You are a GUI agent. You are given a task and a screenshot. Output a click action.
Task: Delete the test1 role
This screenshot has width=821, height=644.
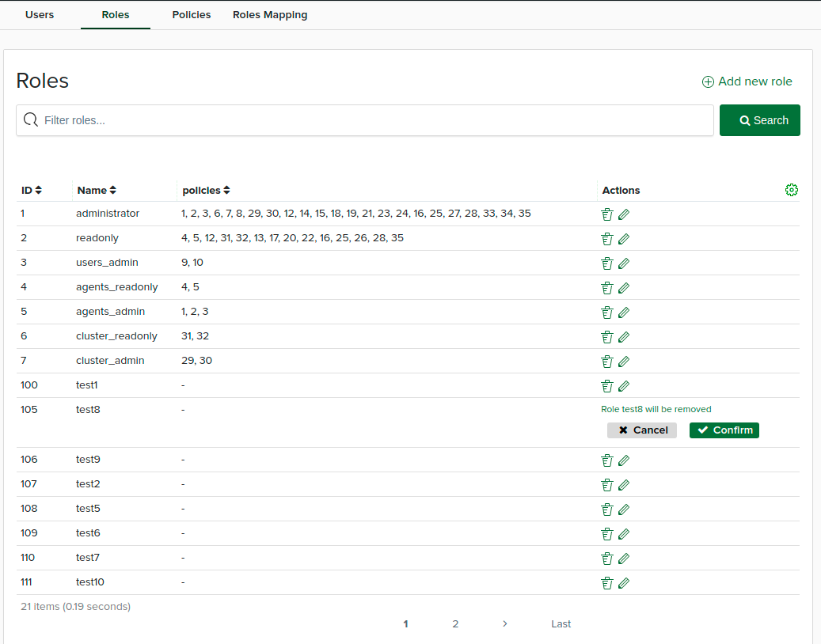[x=606, y=385]
